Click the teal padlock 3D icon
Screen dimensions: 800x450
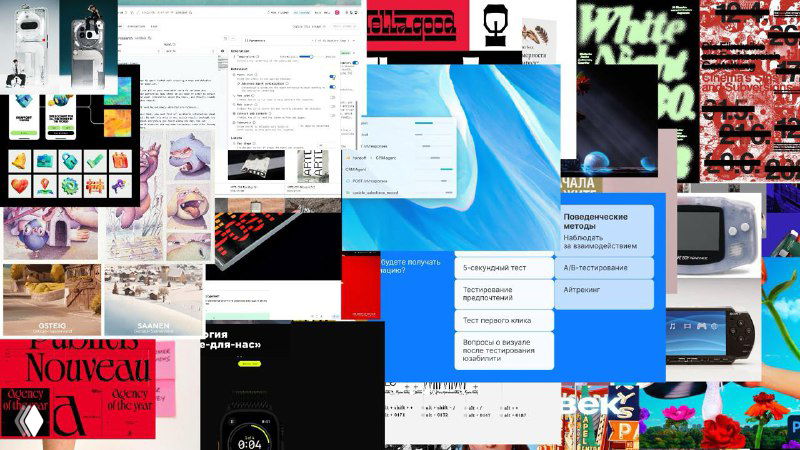(69, 161)
